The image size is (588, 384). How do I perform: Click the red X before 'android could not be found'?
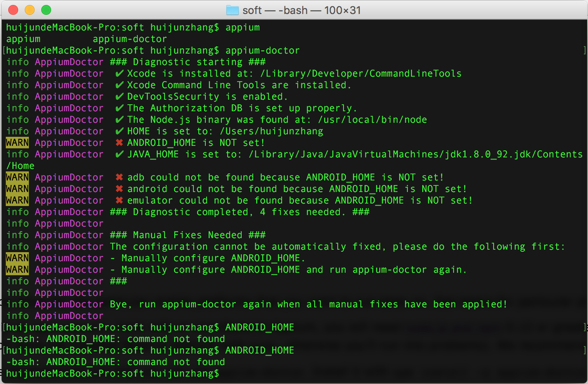click(x=120, y=189)
